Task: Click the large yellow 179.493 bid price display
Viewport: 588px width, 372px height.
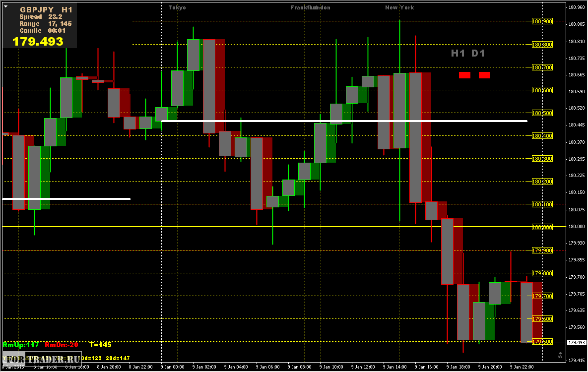Action: pyautogui.click(x=38, y=41)
